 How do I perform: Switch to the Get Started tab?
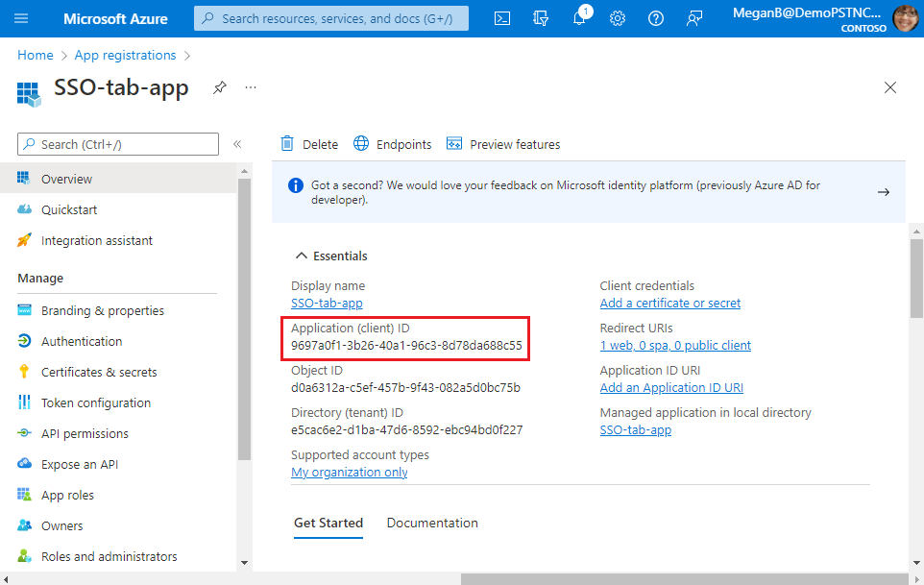328,524
